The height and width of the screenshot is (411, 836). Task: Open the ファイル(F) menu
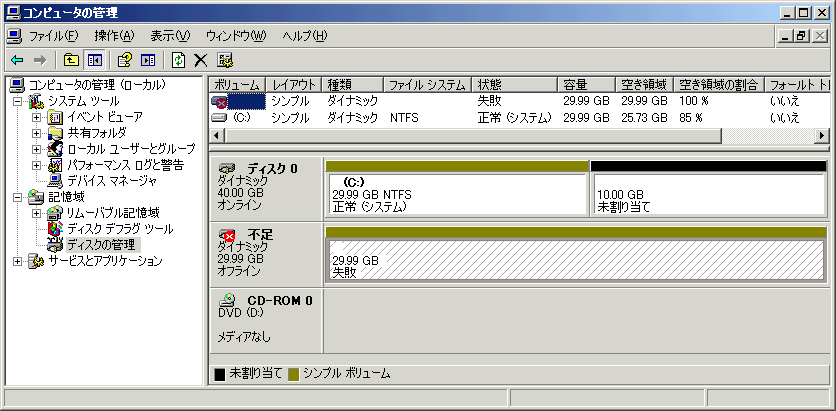(53, 36)
